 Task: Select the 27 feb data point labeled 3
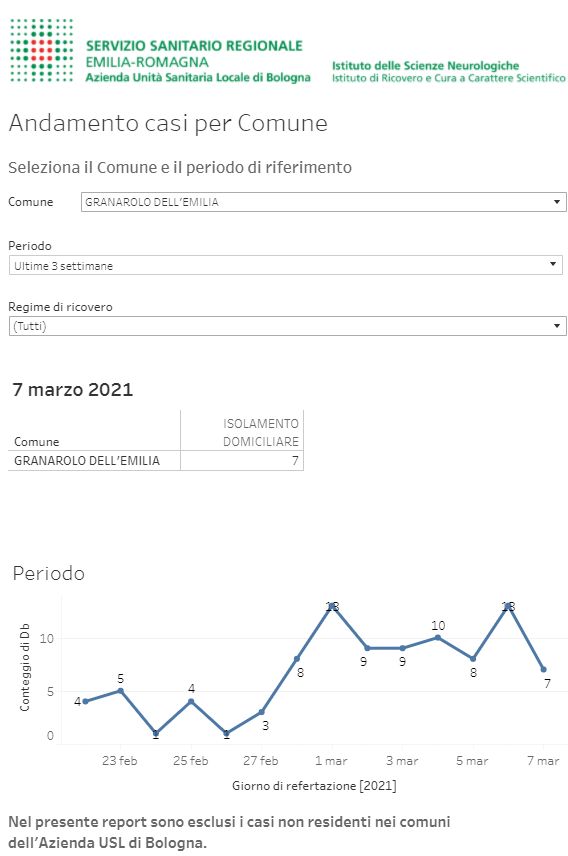[262, 712]
